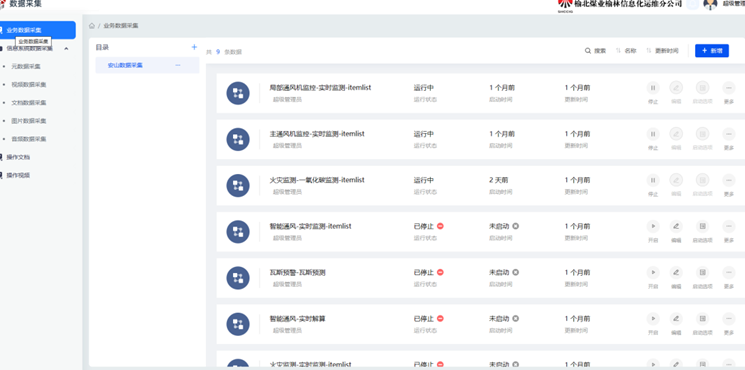
Task: Click the title 局部通风机监控-实时监测-itemlist
Action: [320, 88]
